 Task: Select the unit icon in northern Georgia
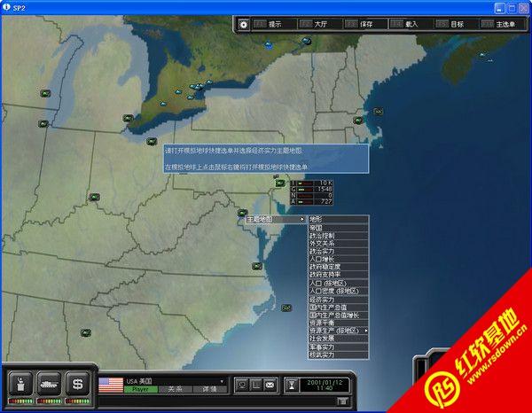coord(85,332)
